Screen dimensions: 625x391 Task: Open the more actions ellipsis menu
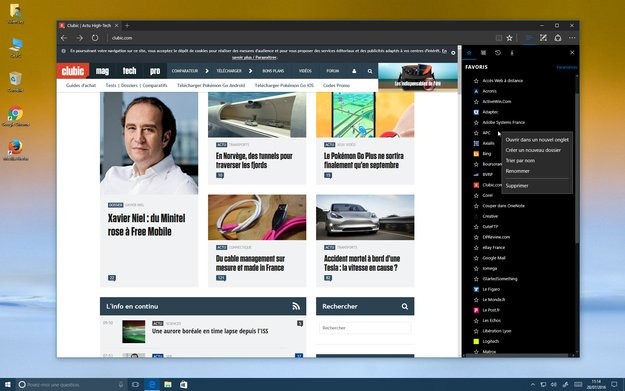coord(572,38)
